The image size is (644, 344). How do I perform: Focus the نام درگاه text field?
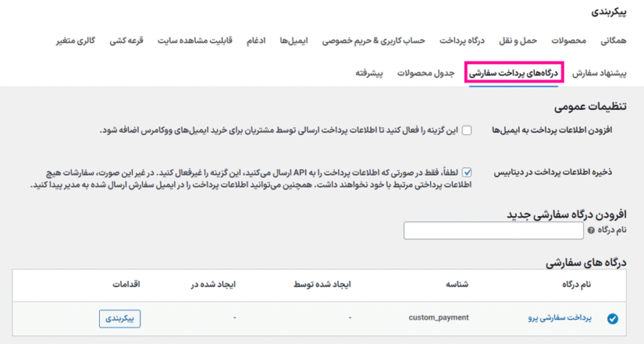pyautogui.click(x=493, y=230)
